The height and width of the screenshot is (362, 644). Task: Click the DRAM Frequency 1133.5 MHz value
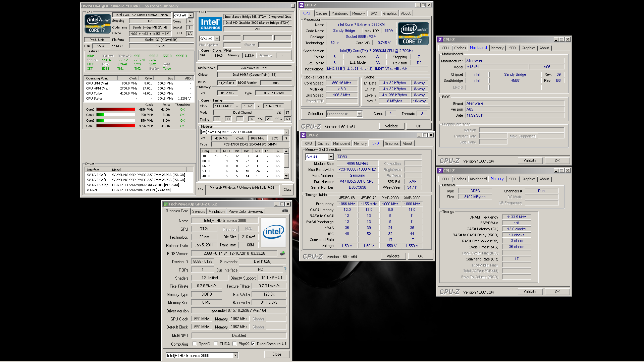(517, 217)
